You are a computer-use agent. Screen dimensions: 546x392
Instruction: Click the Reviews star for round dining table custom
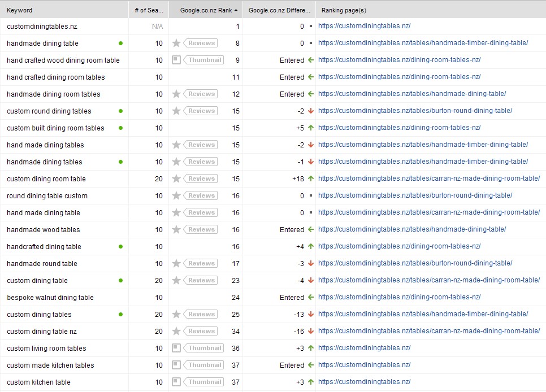(176, 195)
